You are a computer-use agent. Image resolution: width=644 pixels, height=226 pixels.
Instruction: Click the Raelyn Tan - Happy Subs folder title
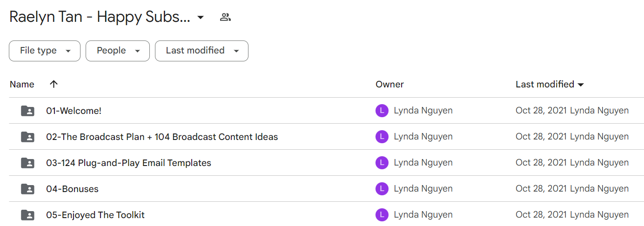pos(100,18)
